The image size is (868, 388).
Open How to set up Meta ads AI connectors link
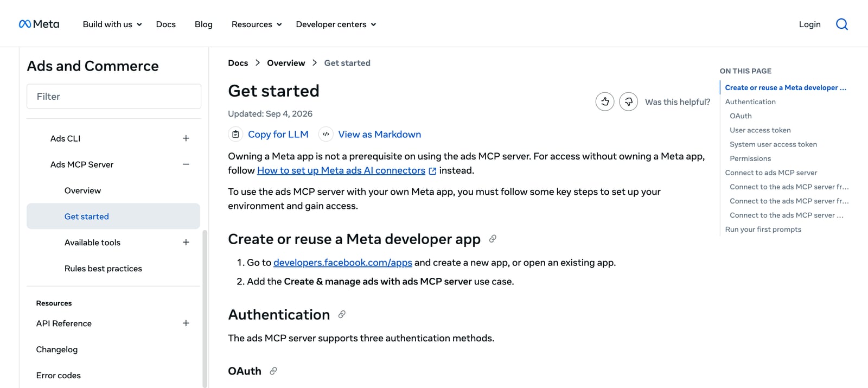click(x=341, y=170)
